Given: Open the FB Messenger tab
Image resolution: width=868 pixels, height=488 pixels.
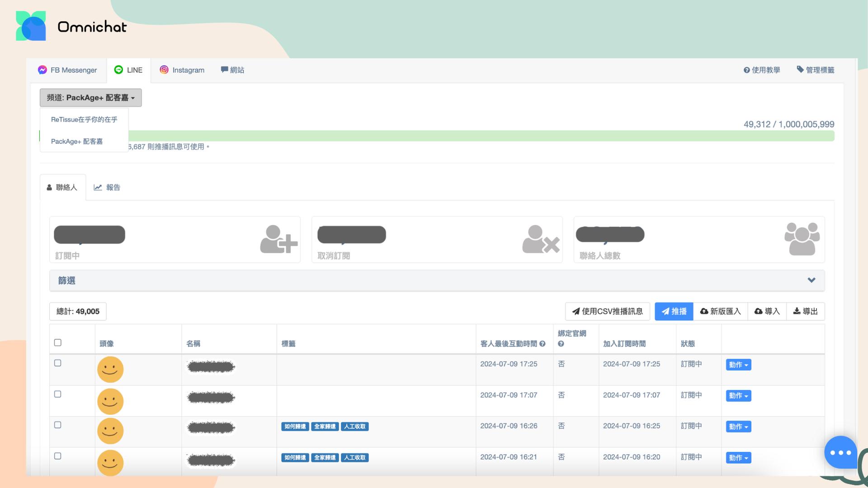Looking at the screenshot, I should point(67,70).
